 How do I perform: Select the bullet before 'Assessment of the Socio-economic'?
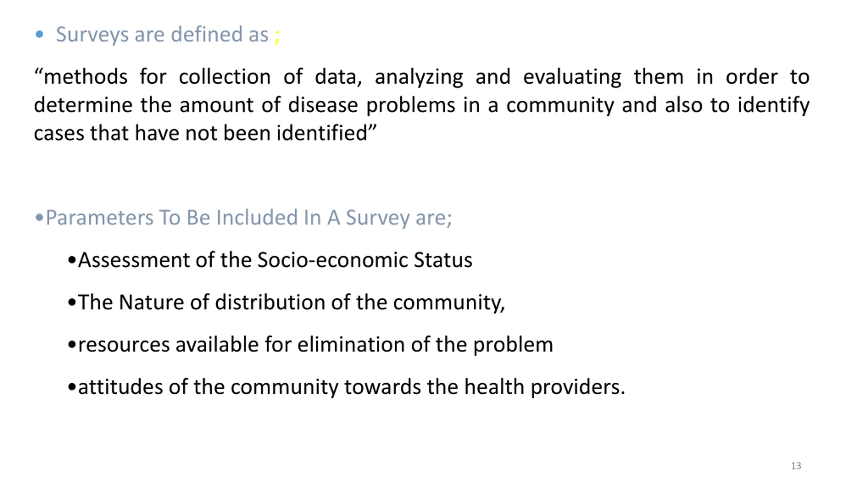click(72, 261)
